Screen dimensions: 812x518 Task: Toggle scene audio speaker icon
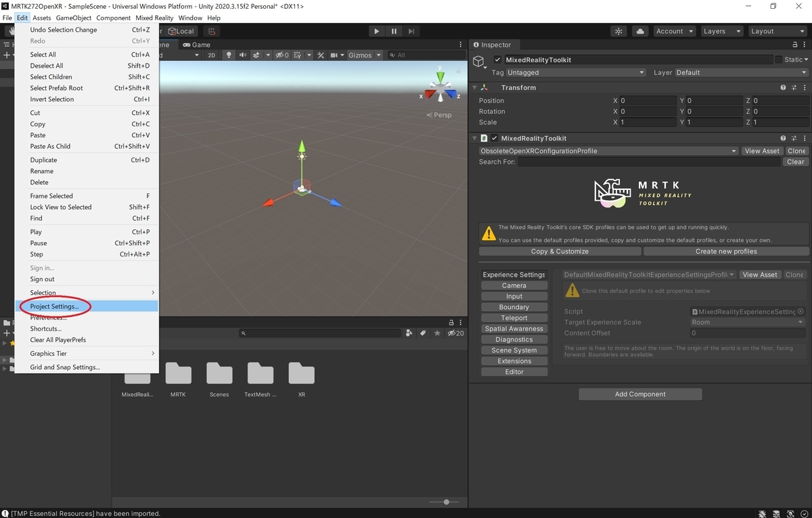[242, 55]
